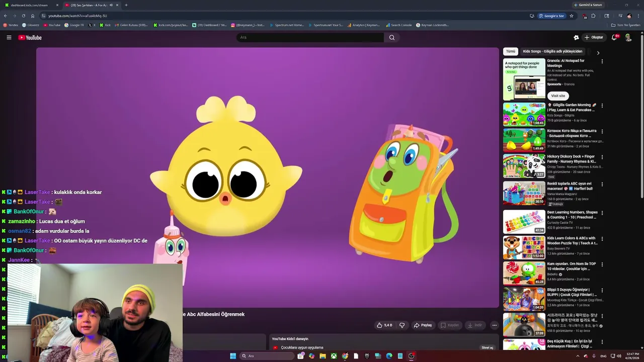This screenshot has width=644, height=362.
Task: Open Google TR bookmark
Action: (74, 25)
